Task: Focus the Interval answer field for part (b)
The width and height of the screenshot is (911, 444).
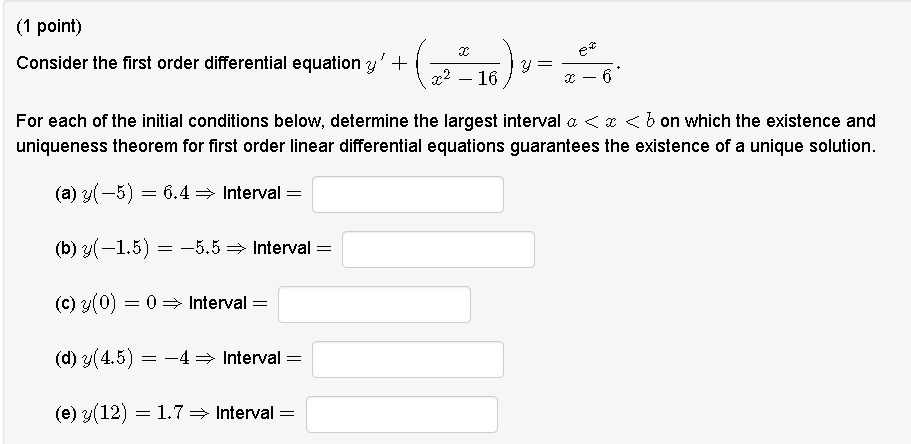Action: click(438, 249)
